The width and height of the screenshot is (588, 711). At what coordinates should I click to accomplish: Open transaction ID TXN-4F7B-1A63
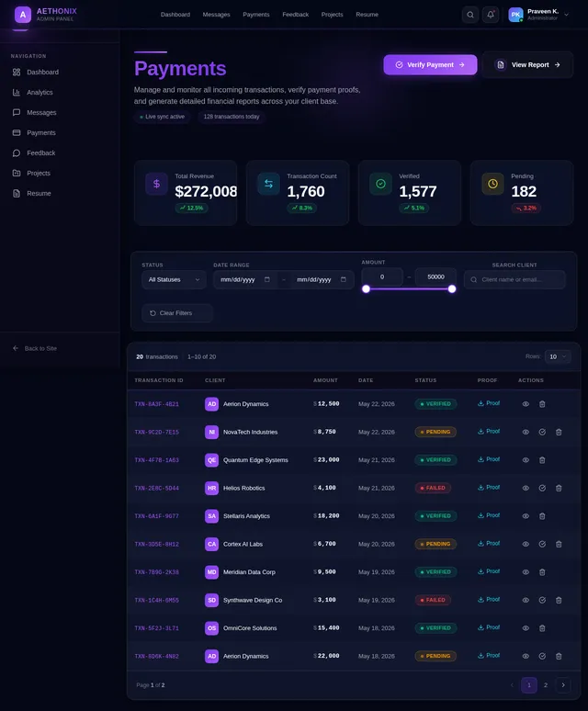[157, 460]
